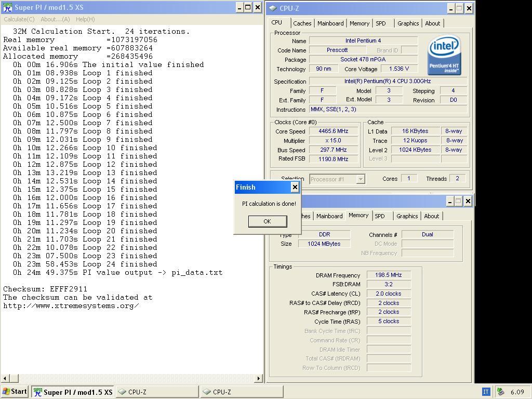Click the Loop 24 finished line

(85, 264)
